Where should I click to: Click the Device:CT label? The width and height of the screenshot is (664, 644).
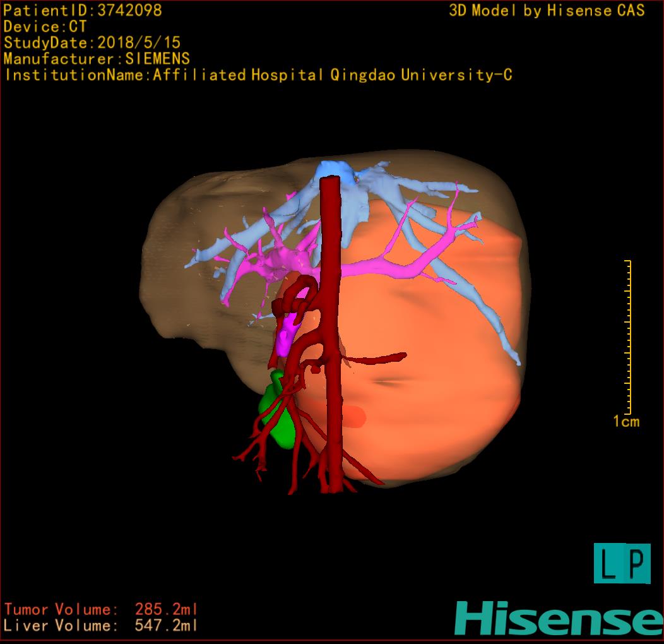(x=45, y=27)
